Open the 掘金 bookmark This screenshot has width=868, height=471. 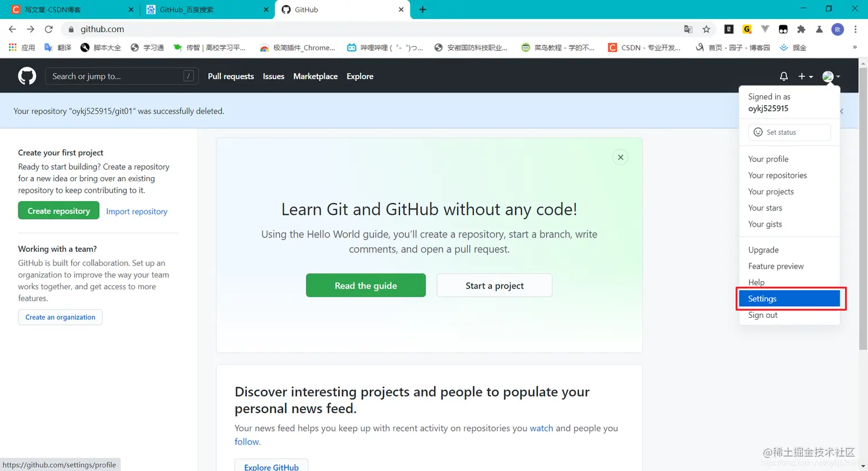point(793,48)
